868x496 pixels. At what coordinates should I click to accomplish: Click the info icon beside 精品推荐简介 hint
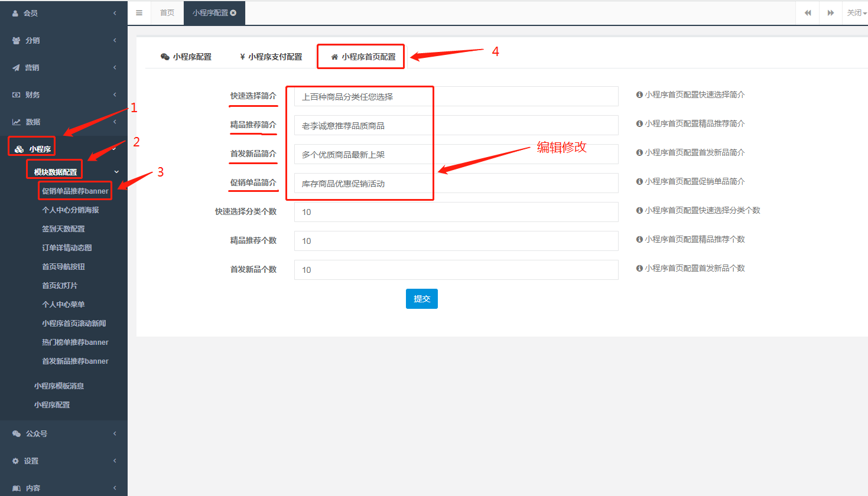[639, 123]
